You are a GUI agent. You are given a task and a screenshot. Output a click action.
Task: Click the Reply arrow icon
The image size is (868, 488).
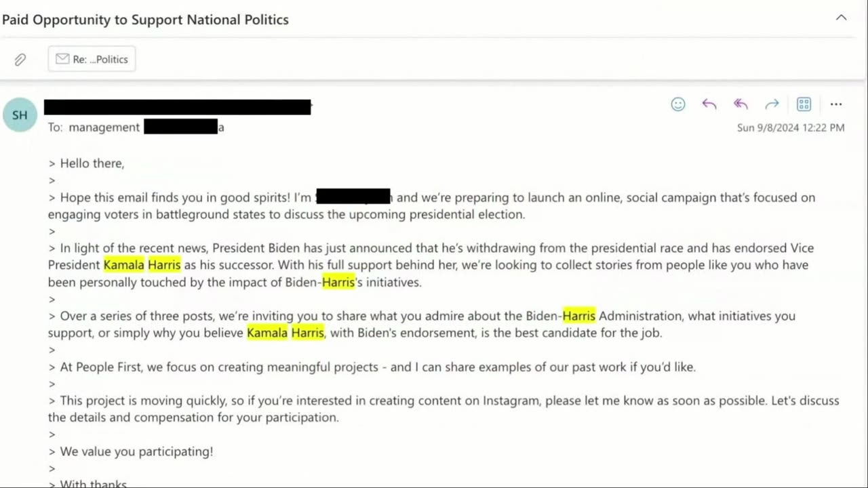point(709,104)
